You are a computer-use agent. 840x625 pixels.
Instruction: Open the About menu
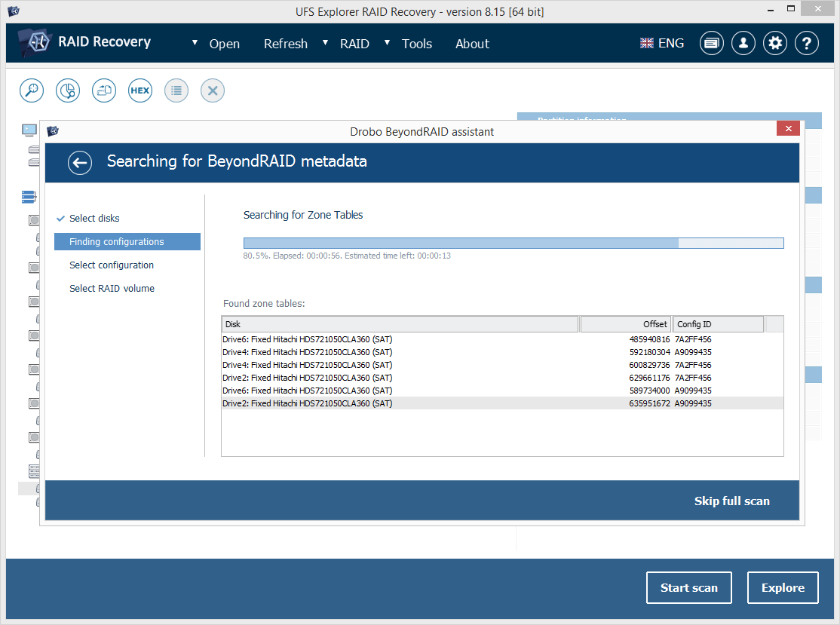[473, 44]
